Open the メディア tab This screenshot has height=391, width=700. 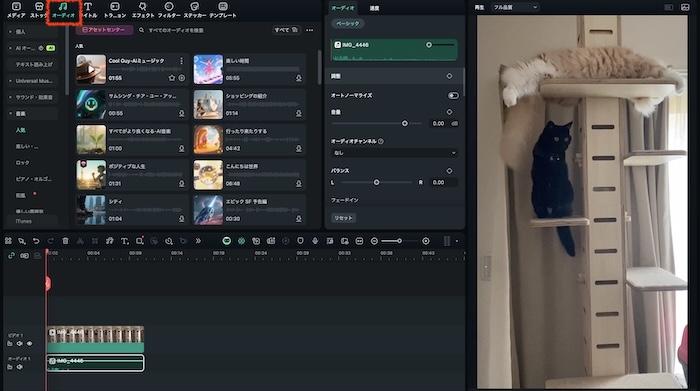[x=16, y=10]
